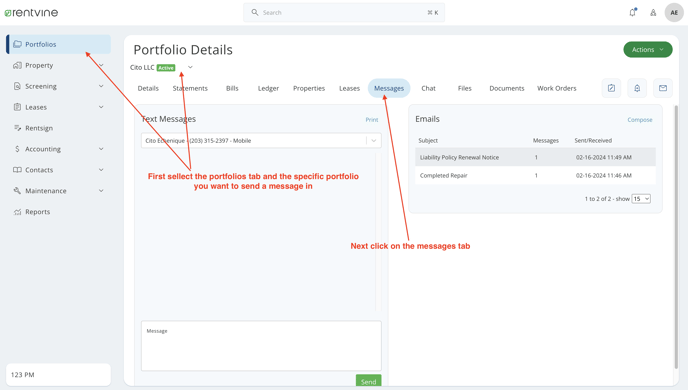Open the AE profile avatar
The width and height of the screenshot is (688, 390).
[674, 13]
